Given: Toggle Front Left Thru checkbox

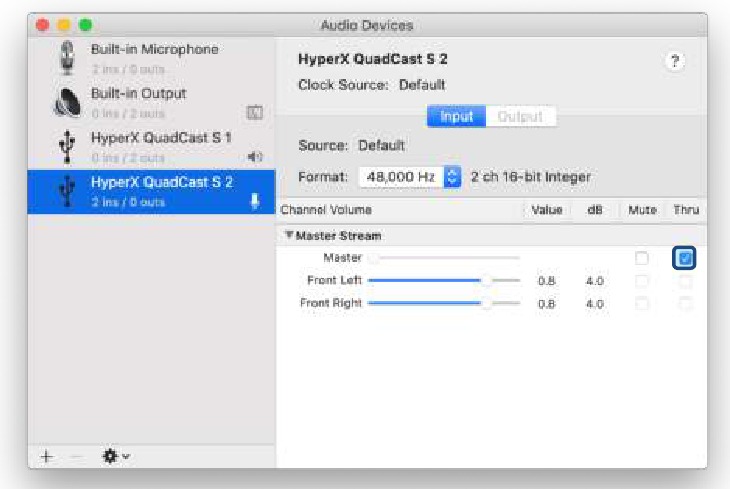Looking at the screenshot, I should [x=685, y=281].
